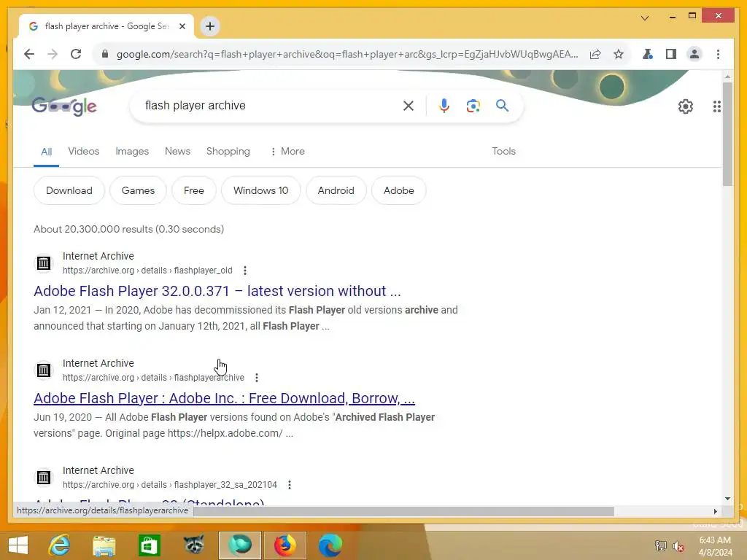
Task: Open network tray icon
Action: coord(660,546)
